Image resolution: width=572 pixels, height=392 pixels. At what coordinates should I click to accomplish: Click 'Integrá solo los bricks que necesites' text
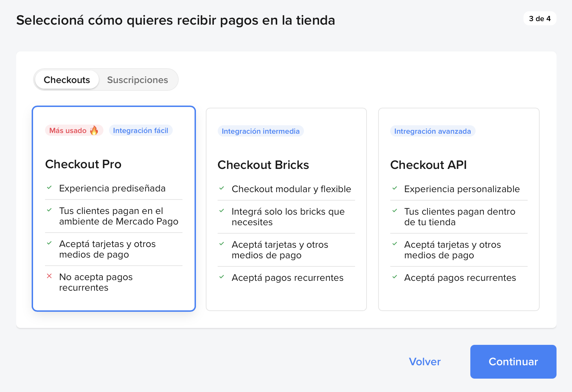288,217
